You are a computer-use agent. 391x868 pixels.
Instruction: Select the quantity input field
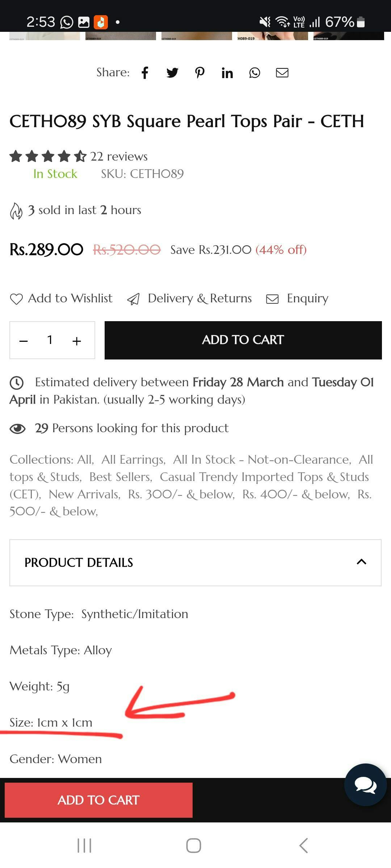(50, 340)
